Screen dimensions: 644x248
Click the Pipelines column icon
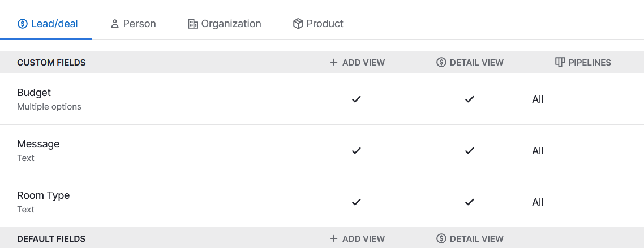point(560,62)
